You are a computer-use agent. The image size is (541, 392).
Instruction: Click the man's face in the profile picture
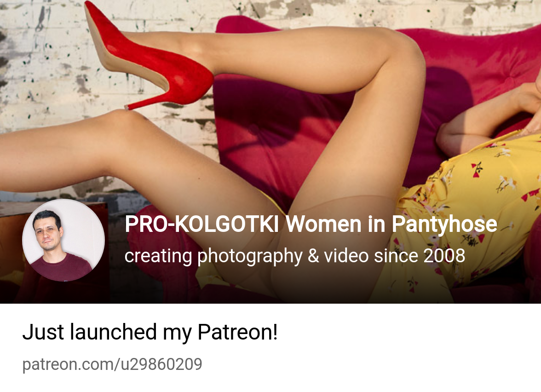click(48, 232)
